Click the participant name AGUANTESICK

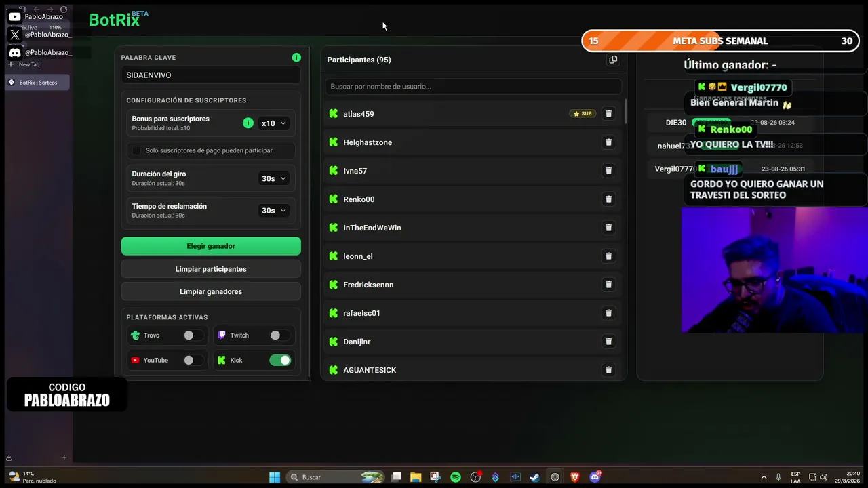click(370, 370)
